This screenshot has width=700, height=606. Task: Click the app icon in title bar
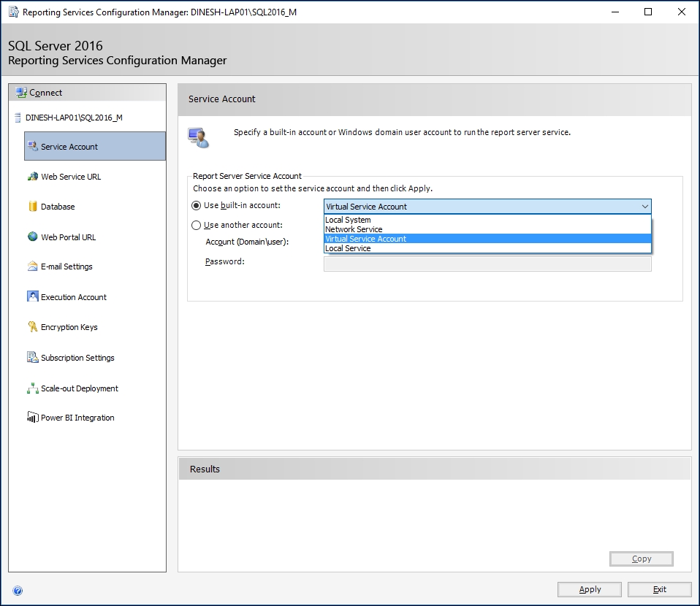click(x=14, y=12)
